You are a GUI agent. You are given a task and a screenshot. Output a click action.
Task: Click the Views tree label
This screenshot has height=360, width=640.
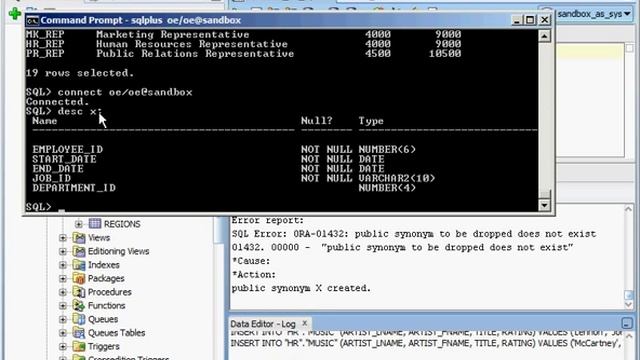(99, 238)
